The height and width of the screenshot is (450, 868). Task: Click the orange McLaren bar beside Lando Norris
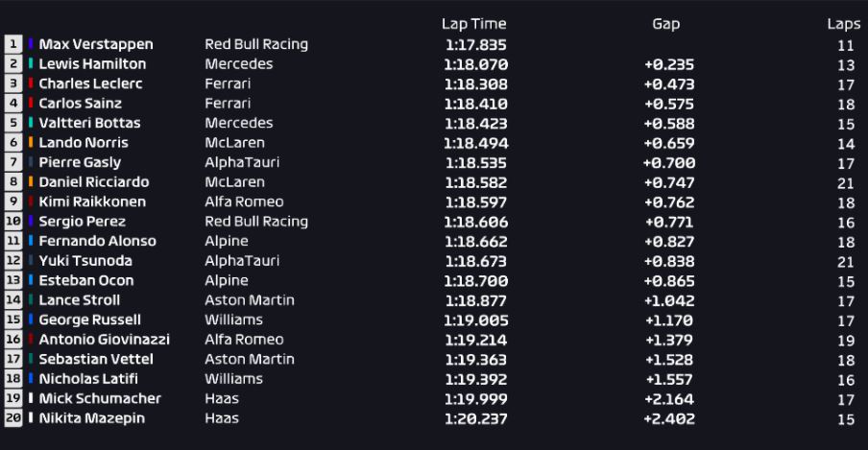pos(31,142)
